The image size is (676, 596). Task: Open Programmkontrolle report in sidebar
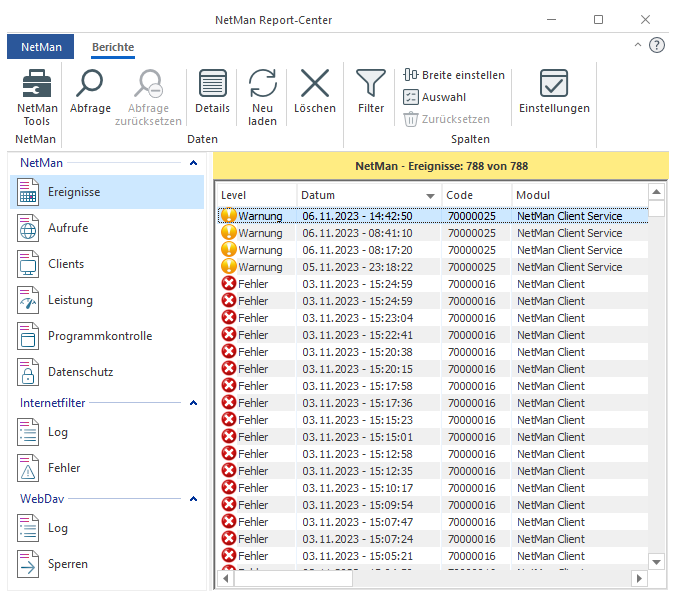coord(99,336)
